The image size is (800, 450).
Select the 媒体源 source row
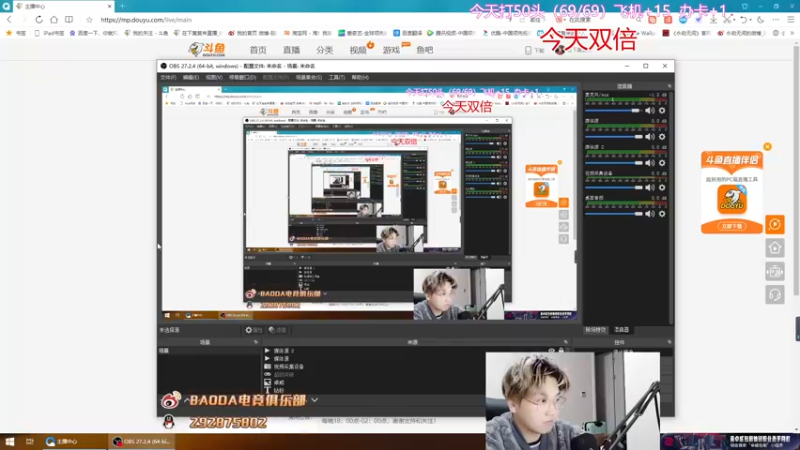pos(374,359)
